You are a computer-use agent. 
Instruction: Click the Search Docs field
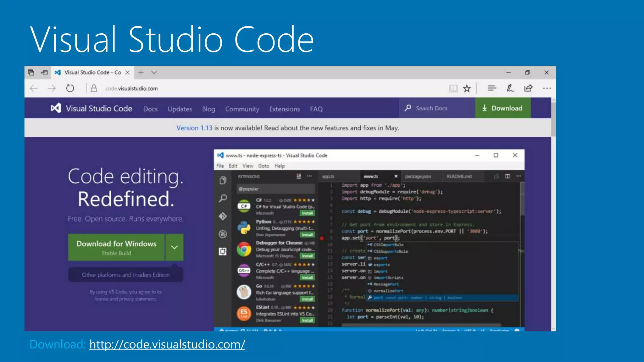point(437,108)
